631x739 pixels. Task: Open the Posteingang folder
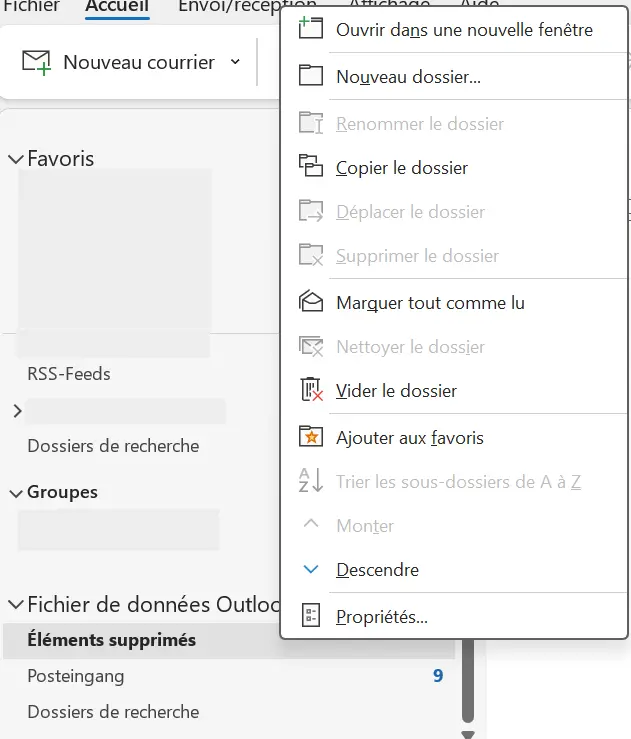[x=76, y=676]
